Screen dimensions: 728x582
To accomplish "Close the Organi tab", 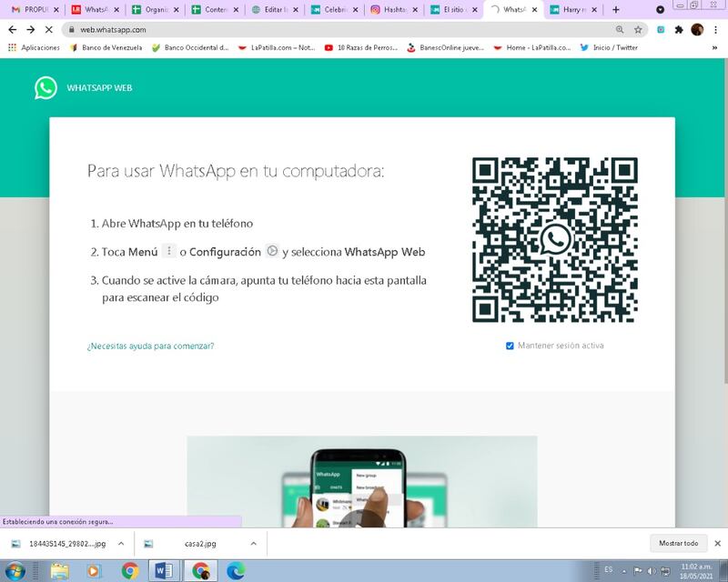I will tap(177, 9).
